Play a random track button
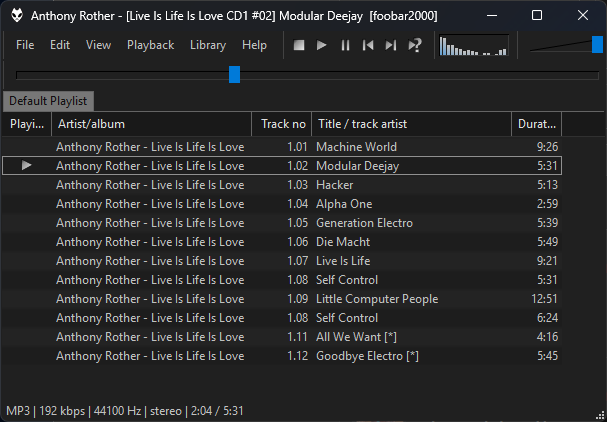Screen dimensions: 607x422 [415, 45]
